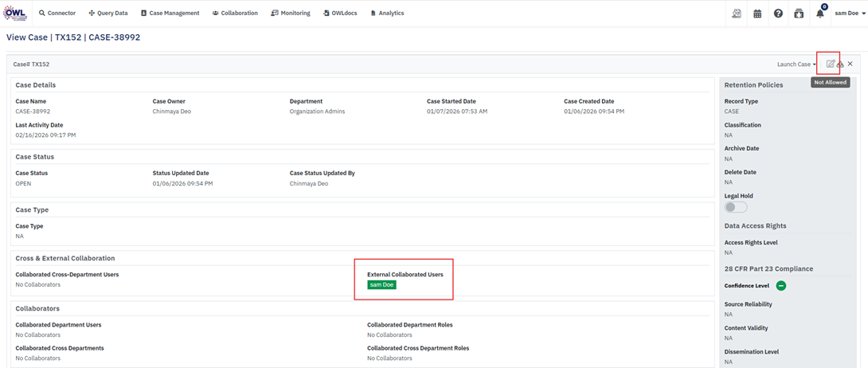Click the help question mark icon

pyautogui.click(x=778, y=14)
